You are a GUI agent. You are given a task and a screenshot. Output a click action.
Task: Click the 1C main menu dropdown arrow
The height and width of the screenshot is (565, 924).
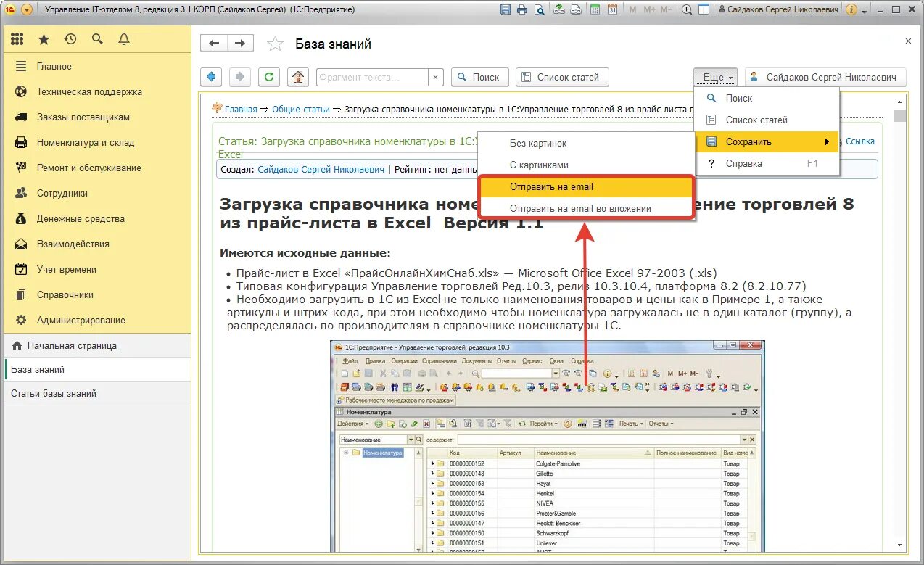(x=27, y=9)
